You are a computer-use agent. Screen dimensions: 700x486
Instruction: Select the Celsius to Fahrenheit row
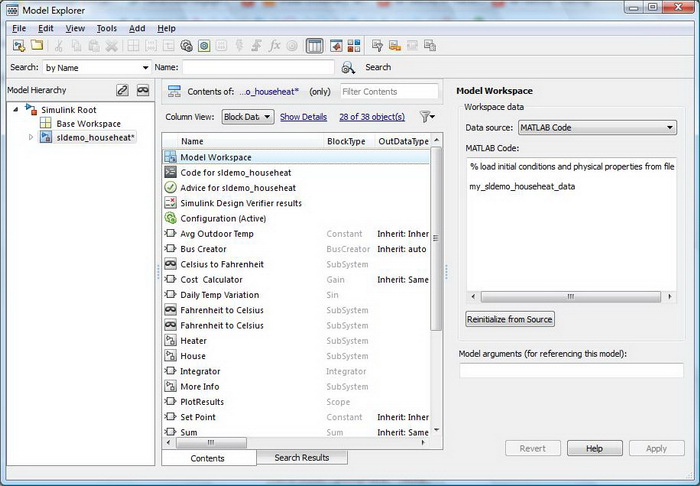pos(296,264)
